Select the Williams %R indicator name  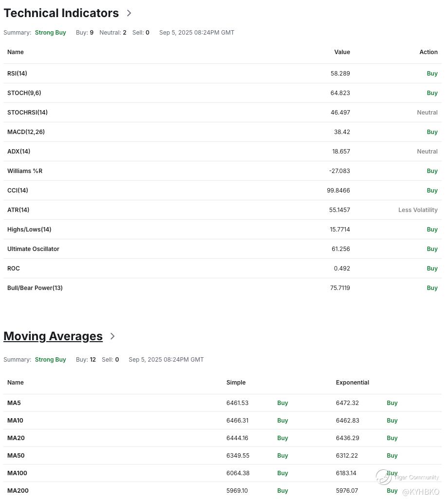(25, 171)
